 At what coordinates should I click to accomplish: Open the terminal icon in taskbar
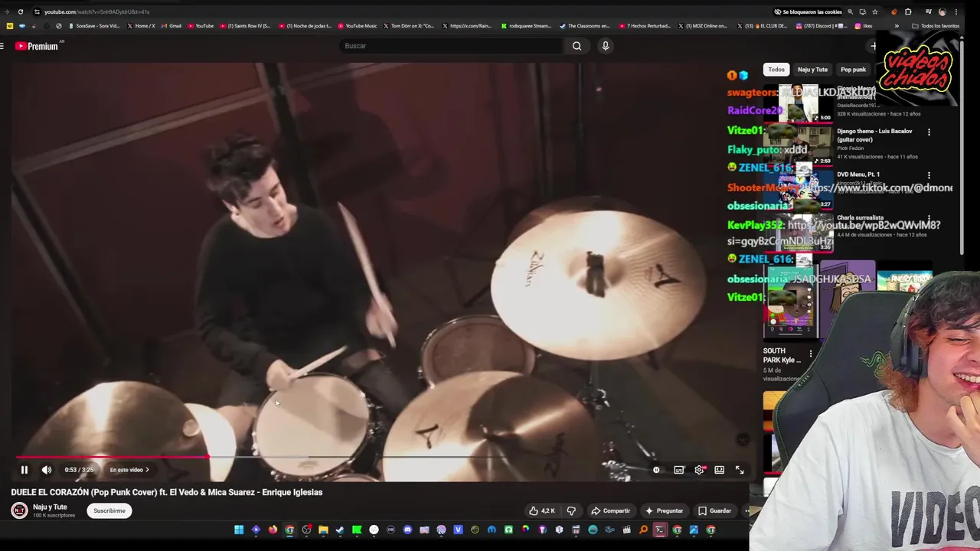tap(660, 530)
